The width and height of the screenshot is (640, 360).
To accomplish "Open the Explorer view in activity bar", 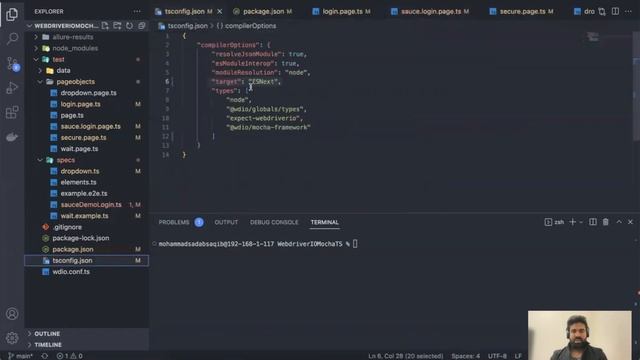I will point(12,14).
